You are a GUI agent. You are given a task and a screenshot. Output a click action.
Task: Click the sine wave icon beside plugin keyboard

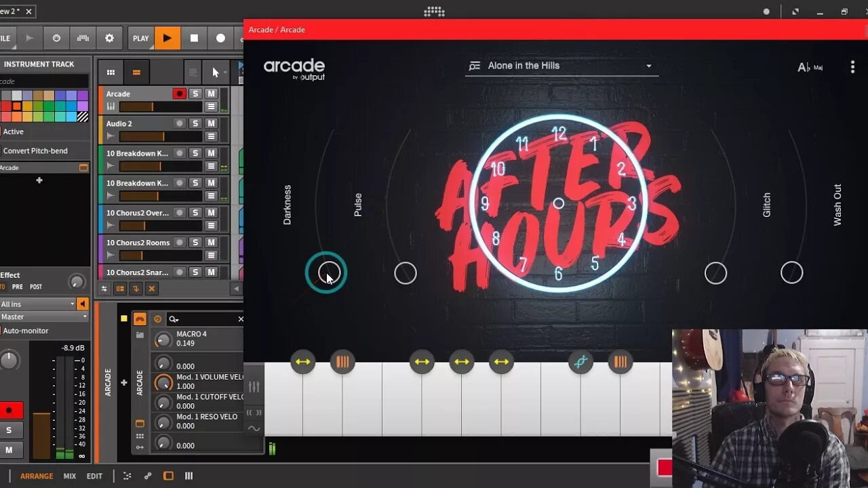click(x=254, y=428)
